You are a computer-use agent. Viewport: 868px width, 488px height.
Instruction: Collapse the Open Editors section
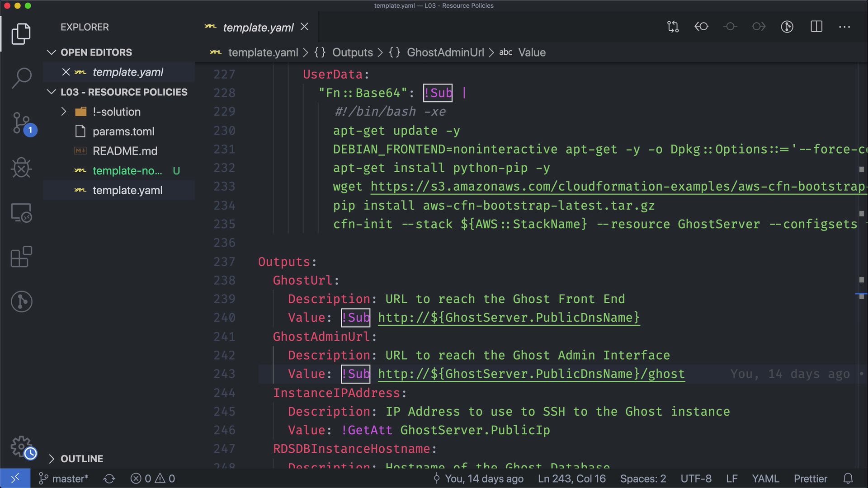51,52
